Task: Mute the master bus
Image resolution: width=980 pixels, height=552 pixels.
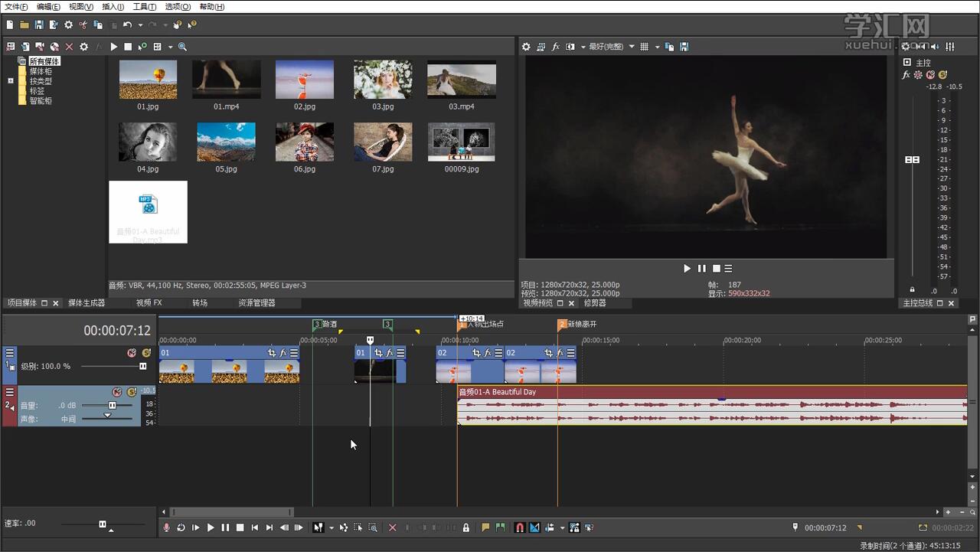Action: tap(930, 75)
